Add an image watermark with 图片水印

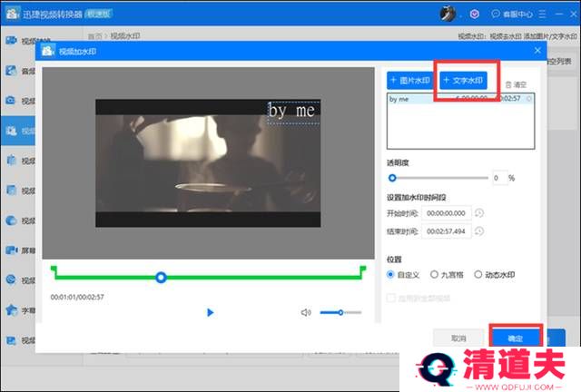click(x=410, y=80)
